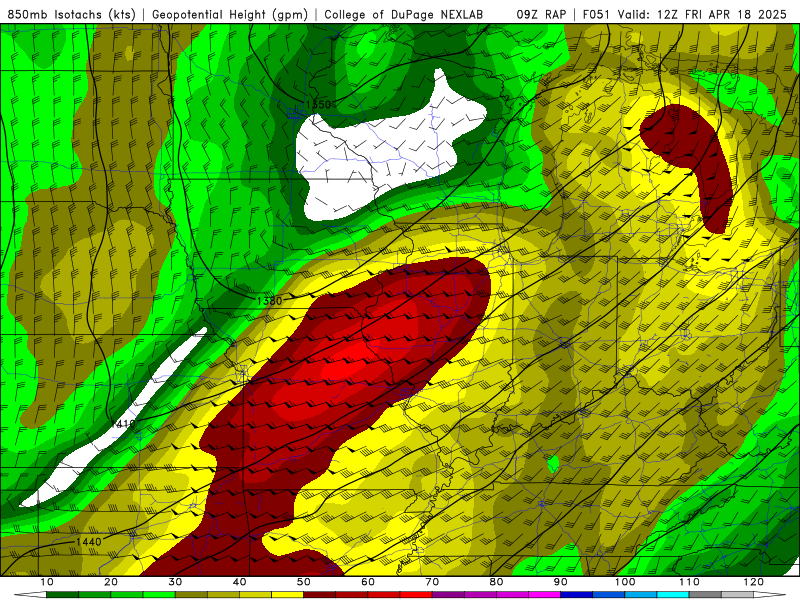Click the 'F051' forecast hour label
Viewport: 800px width, 600px height.
click(597, 15)
